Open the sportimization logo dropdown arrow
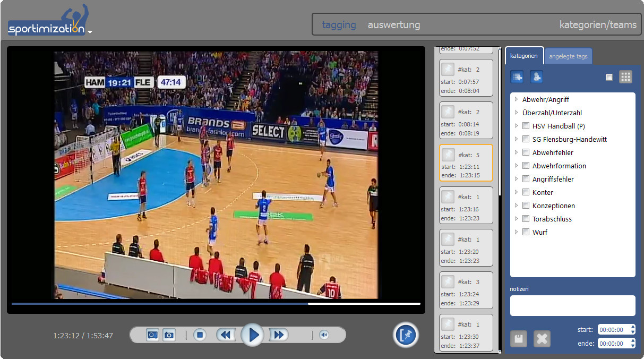The height and width of the screenshot is (359, 644). [x=90, y=32]
